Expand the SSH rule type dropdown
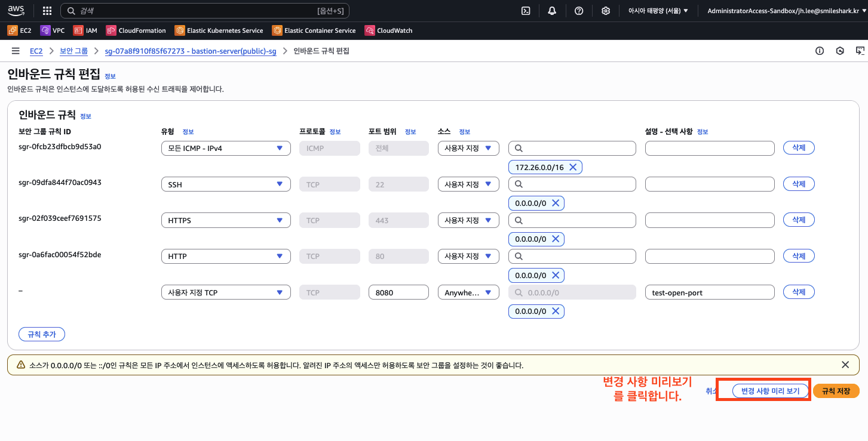Image resolution: width=868 pixels, height=441 pixels. [x=226, y=184]
